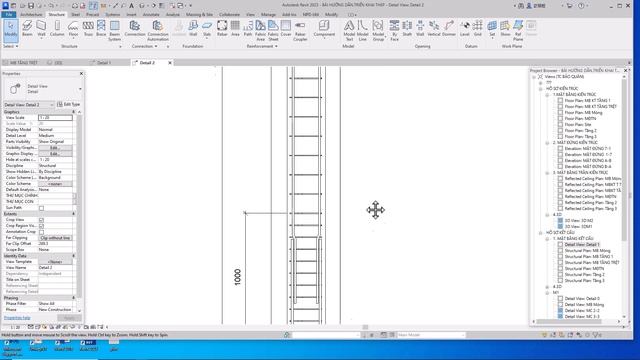The image size is (640, 360).
Task: Select the Rebar Coupler tool
Action: coord(300,30)
